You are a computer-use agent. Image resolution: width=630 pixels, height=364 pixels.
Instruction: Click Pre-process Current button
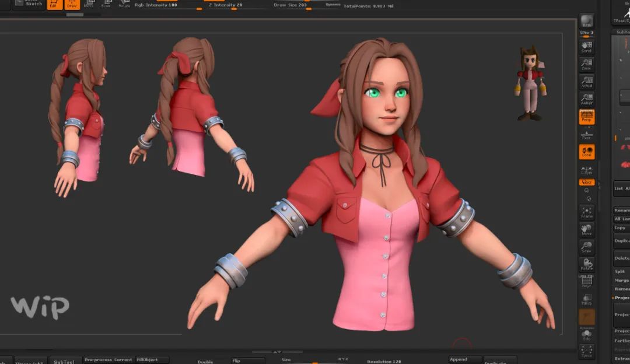pyautogui.click(x=108, y=359)
